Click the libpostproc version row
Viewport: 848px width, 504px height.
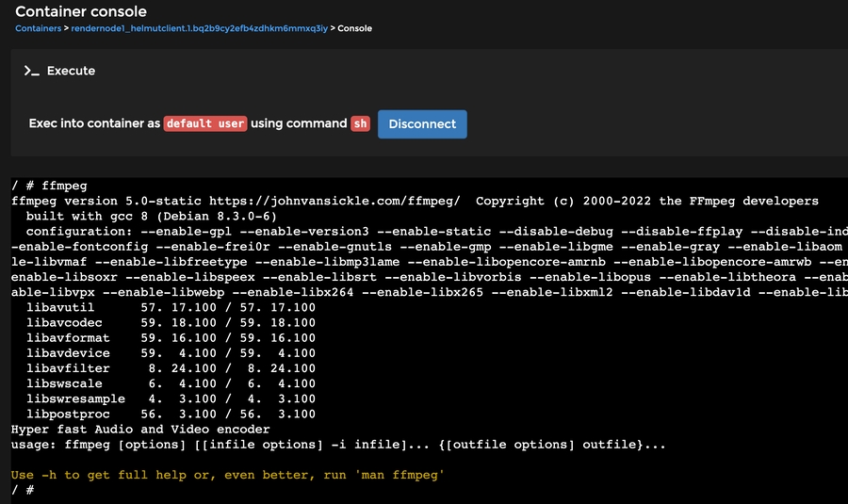coord(171,415)
